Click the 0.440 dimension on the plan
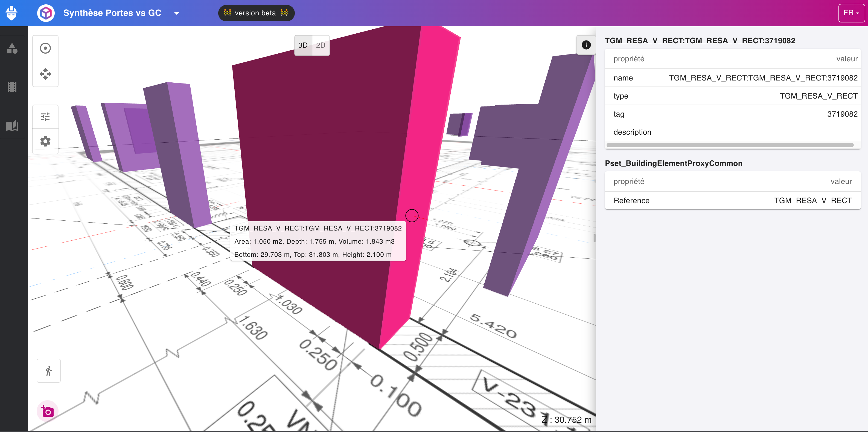Screen dimensions: 868x432 (x=201, y=279)
